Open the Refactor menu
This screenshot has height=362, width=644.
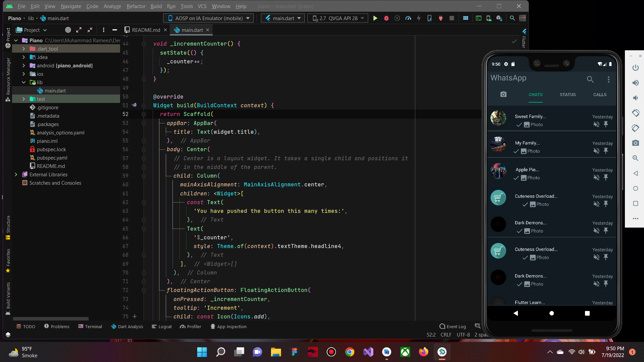136,6
